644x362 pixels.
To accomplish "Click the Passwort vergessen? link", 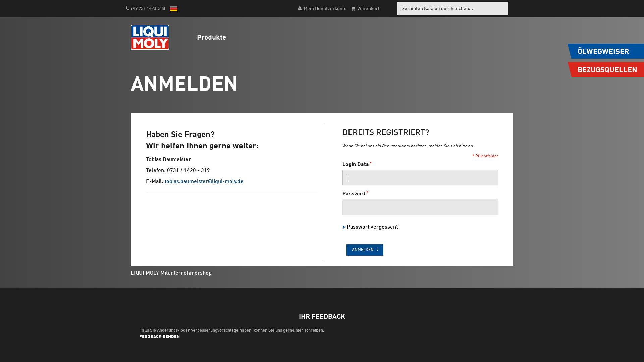I will coord(373,227).
